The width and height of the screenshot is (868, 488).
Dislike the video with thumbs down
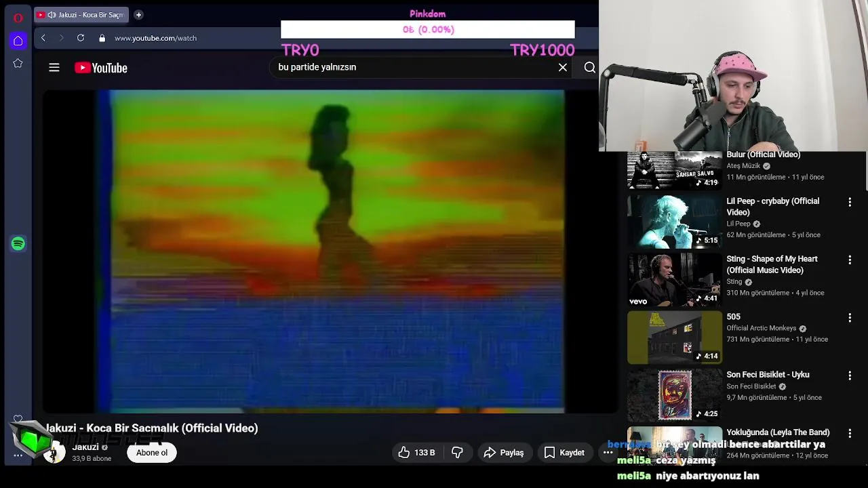click(x=458, y=452)
